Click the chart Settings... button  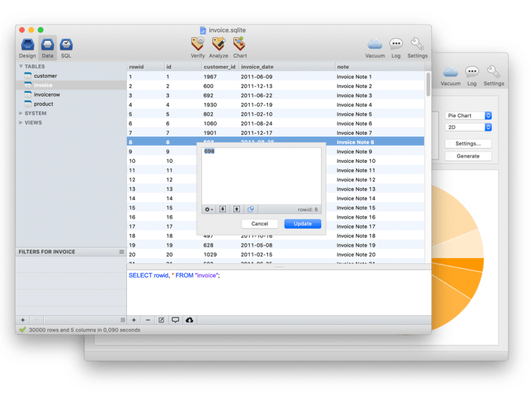tap(468, 144)
